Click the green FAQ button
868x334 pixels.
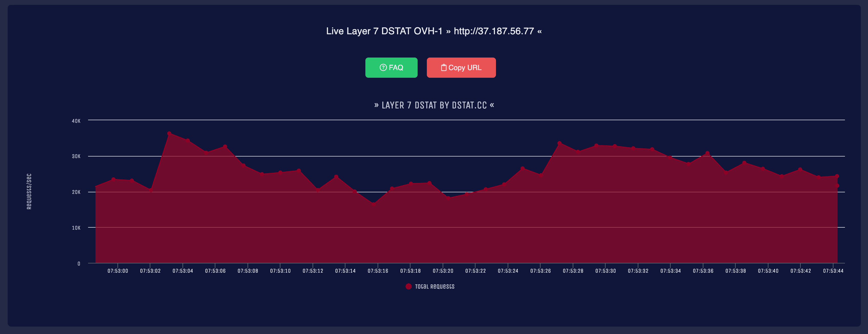click(391, 68)
